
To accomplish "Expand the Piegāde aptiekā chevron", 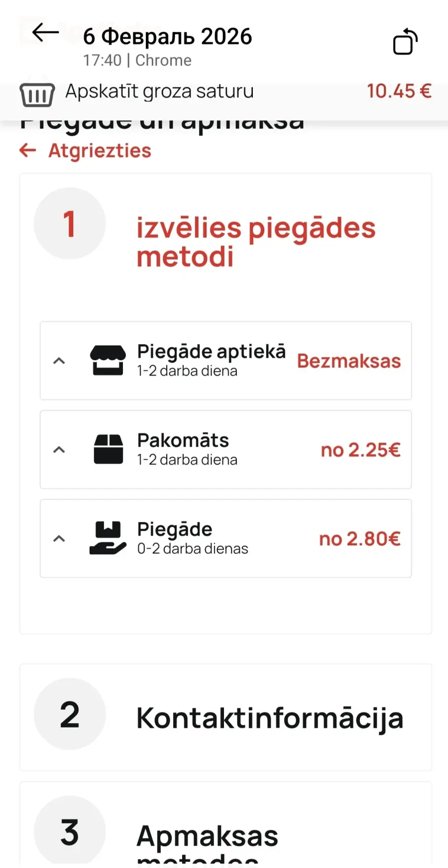I will [59, 361].
